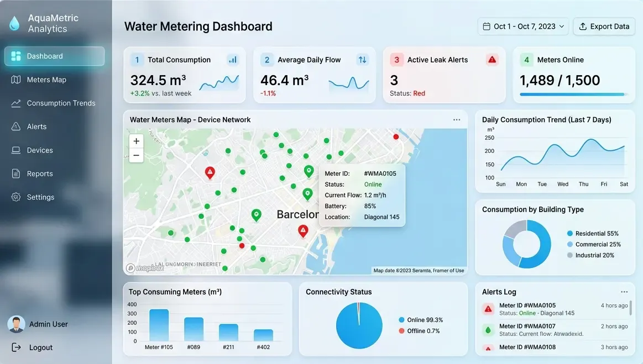Click the red warning icon on Active Leak Alerts
This screenshot has height=364, width=643.
point(492,60)
